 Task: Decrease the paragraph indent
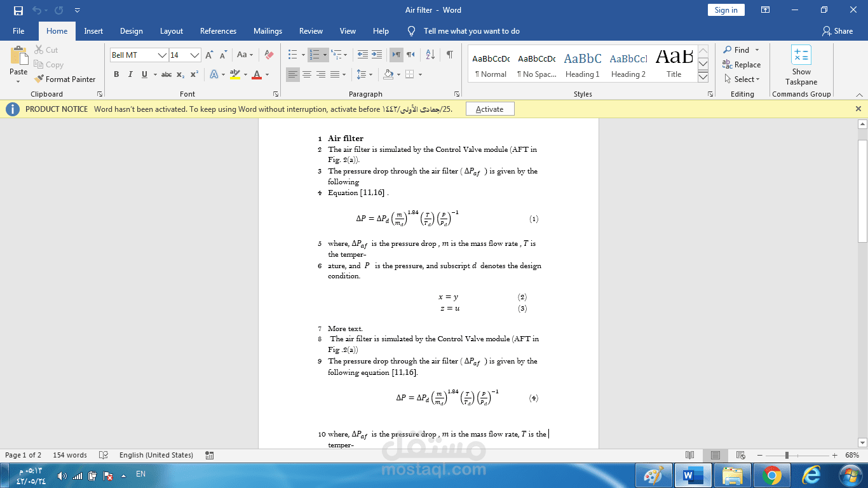[362, 55]
